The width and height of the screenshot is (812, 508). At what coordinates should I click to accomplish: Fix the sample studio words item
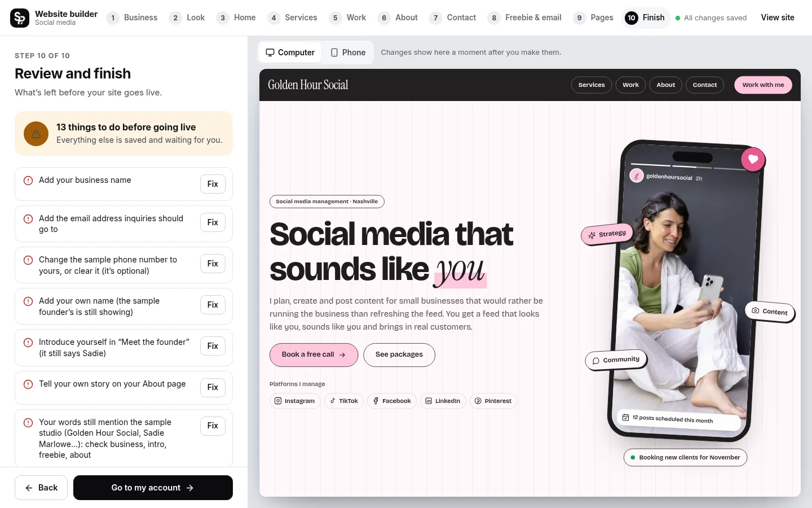click(213, 426)
